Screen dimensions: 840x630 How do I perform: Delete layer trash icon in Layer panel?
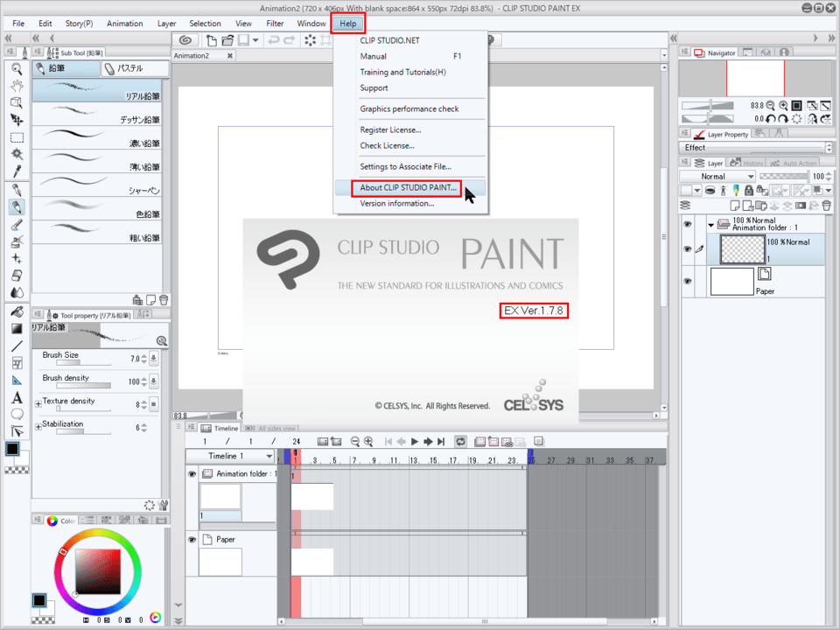click(x=827, y=206)
